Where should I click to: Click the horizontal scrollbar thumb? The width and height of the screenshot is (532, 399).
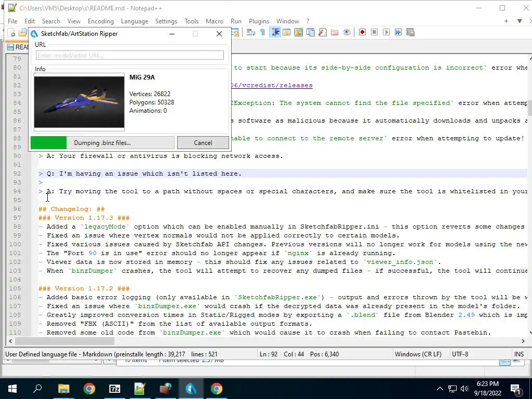pos(64,341)
